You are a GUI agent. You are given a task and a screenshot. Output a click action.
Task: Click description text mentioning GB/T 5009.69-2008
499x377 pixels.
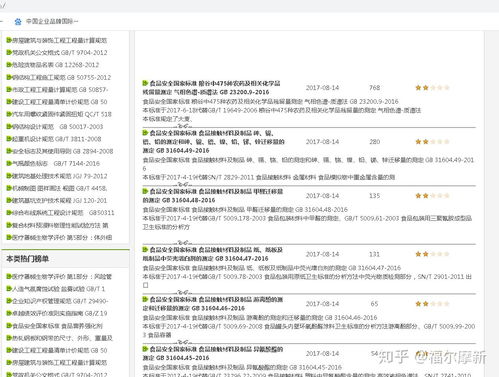309,330
